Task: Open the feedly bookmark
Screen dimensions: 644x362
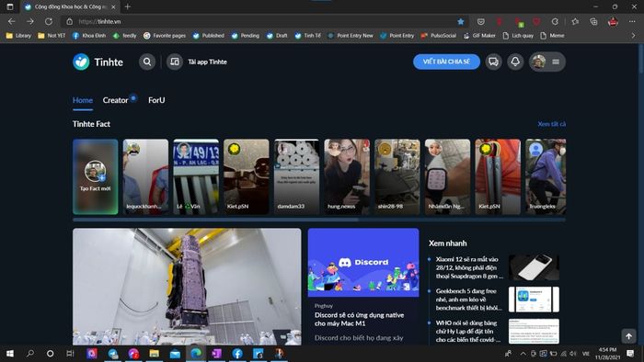Action: click(124, 36)
